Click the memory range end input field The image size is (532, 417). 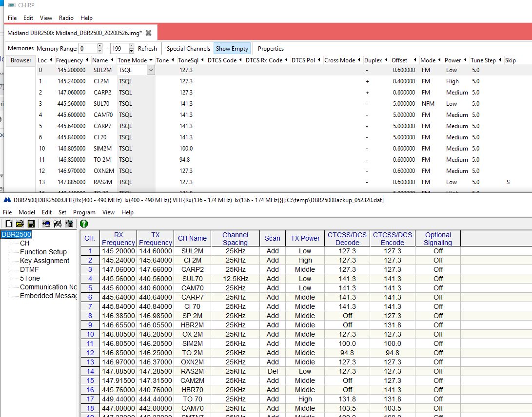coord(120,49)
